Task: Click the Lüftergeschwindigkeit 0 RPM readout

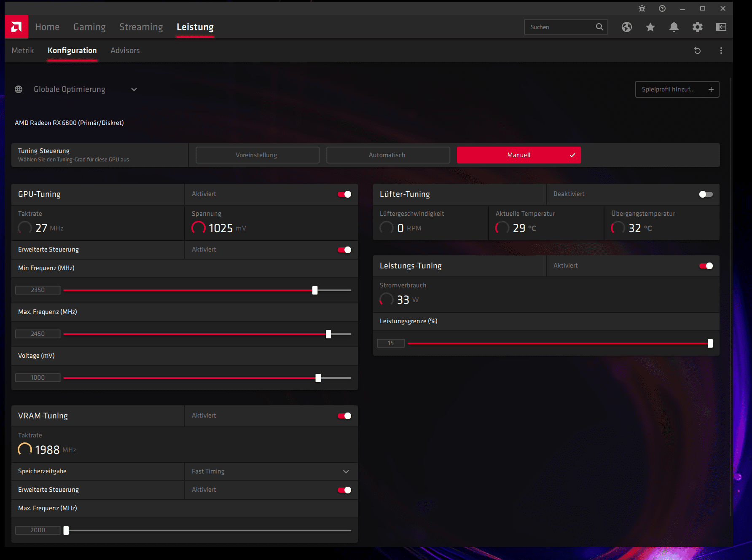Action: tap(400, 228)
